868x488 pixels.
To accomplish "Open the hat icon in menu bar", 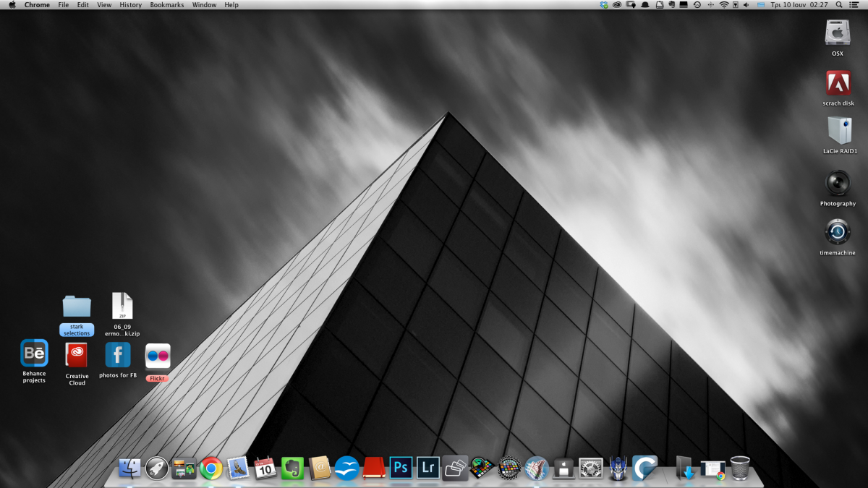I will coord(645,5).
